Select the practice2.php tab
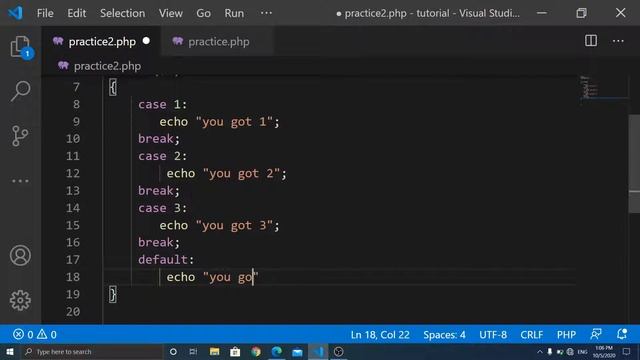This screenshot has width=640, height=360. tap(101, 41)
